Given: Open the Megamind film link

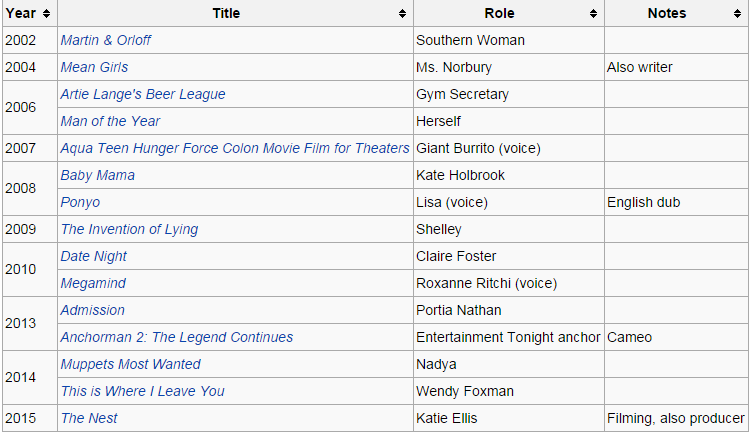Looking at the screenshot, I should click(93, 283).
